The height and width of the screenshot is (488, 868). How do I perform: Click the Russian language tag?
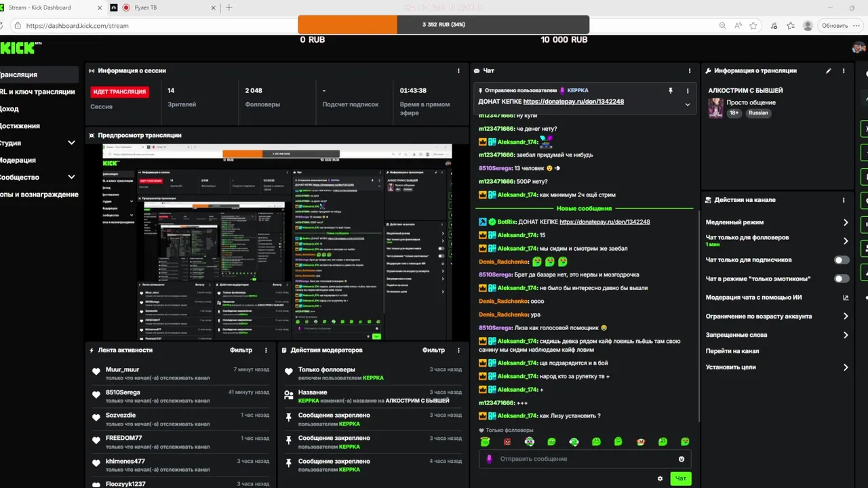pos(758,113)
